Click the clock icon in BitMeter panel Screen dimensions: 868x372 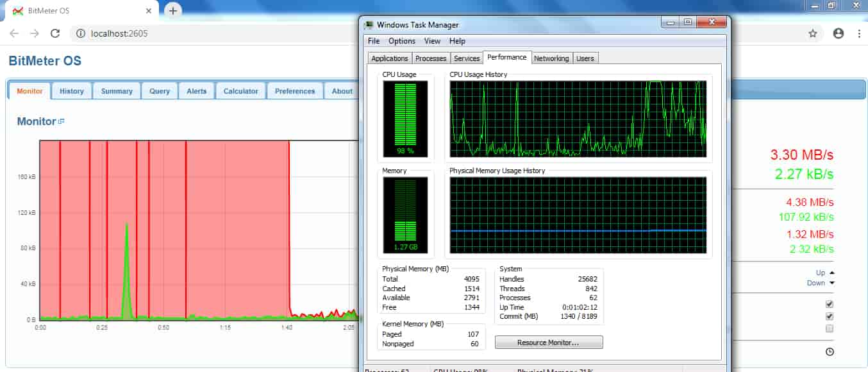pos(830,352)
